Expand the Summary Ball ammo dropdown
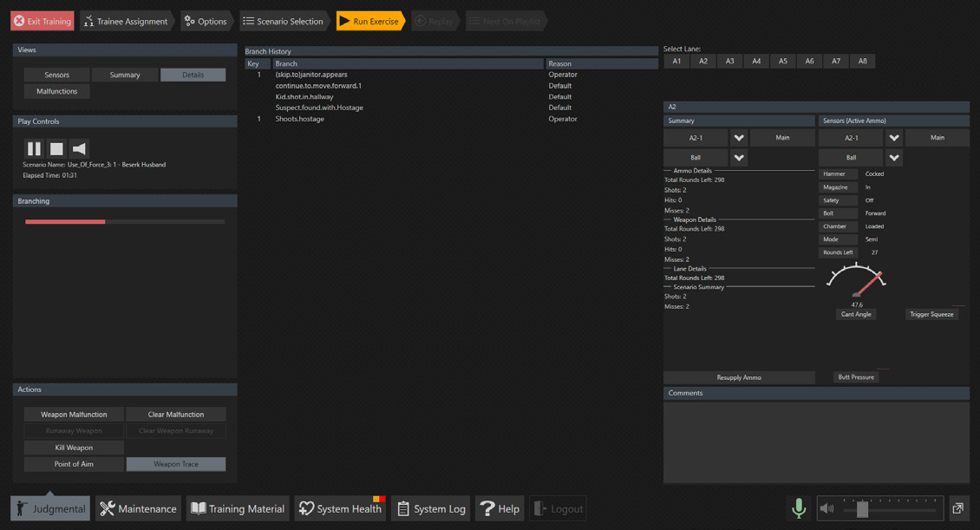The height and width of the screenshot is (530, 980). pyautogui.click(x=739, y=158)
